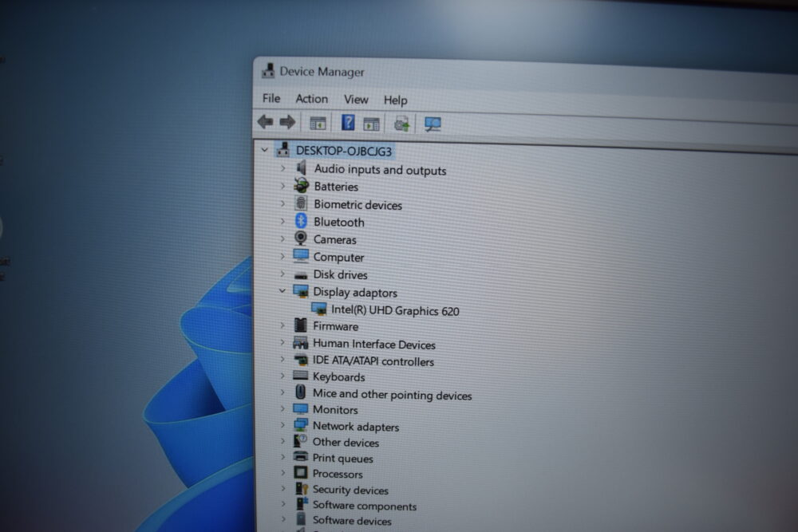Select the Monitors label

pyautogui.click(x=335, y=409)
